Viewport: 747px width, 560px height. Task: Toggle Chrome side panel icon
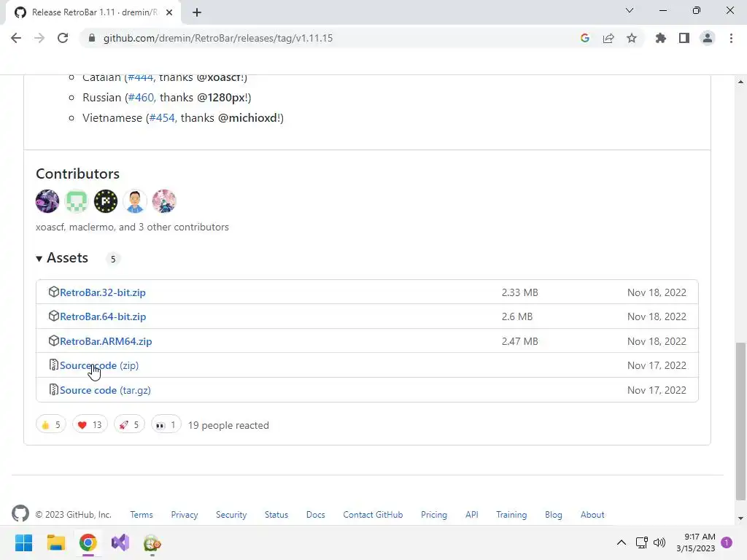point(684,38)
